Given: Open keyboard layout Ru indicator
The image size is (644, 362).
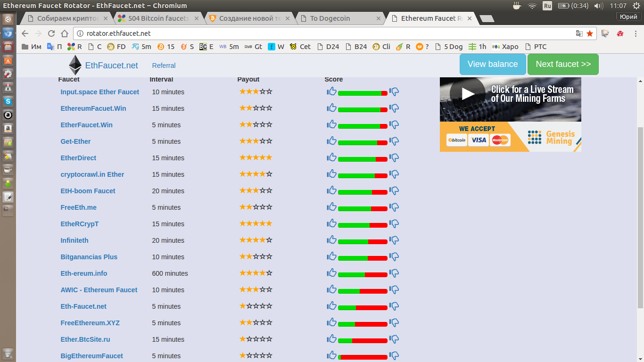Looking at the screenshot, I should tap(547, 6).
